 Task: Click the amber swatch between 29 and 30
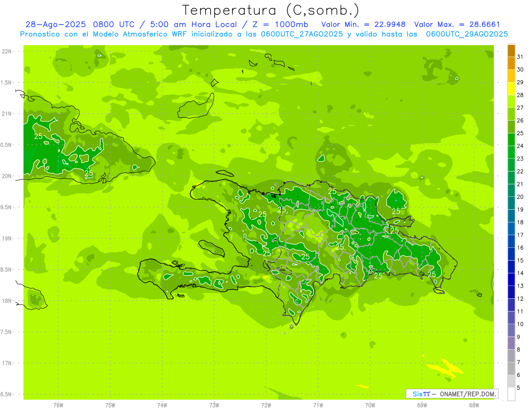[511, 76]
